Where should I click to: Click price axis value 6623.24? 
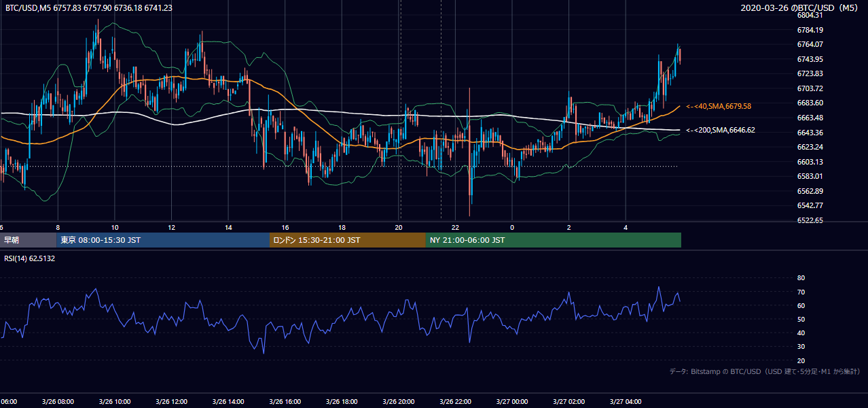pyautogui.click(x=810, y=147)
